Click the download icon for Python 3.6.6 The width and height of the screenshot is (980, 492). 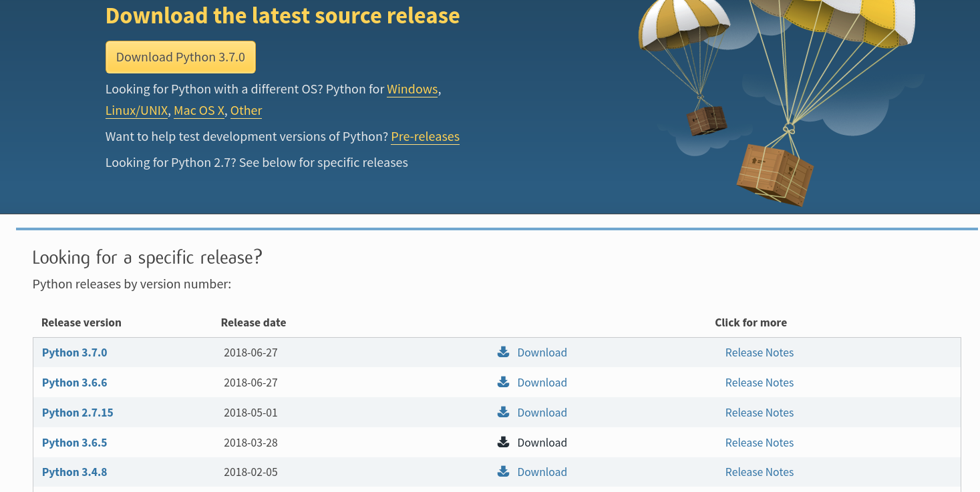(x=504, y=382)
